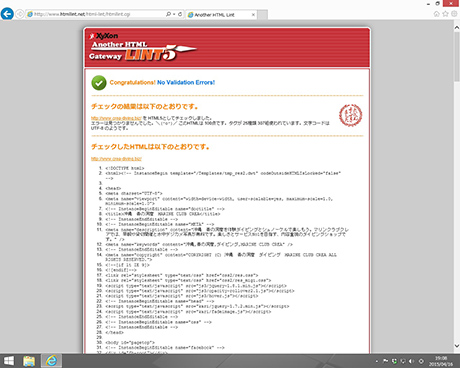
Task: Click the Internet Explorer taskbar icon
Action: click(51, 361)
